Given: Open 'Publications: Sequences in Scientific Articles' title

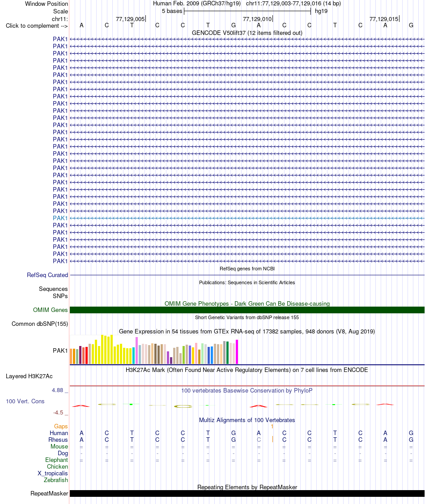Looking at the screenshot, I should (x=247, y=282).
